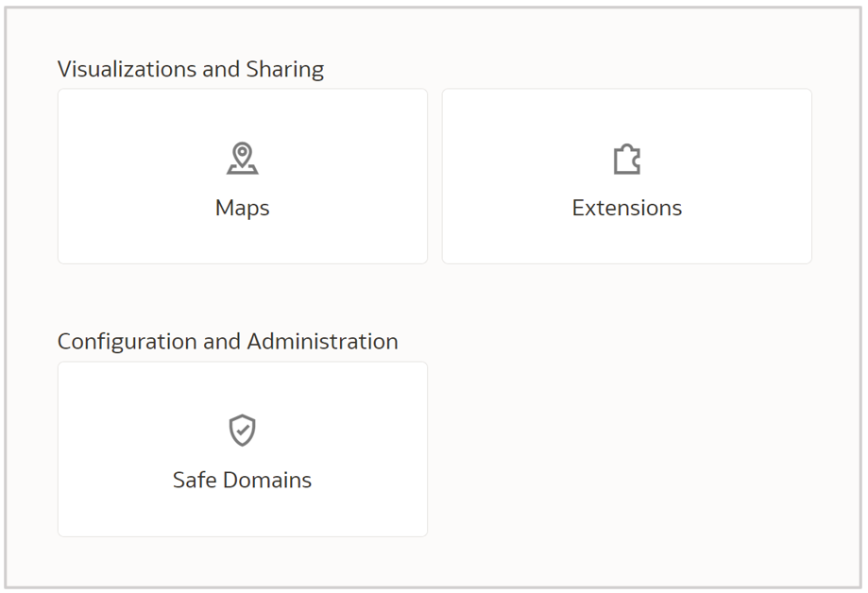Image resolution: width=868 pixels, height=593 pixels.
Task: Click the puzzle piece Extensions icon
Action: coord(626,160)
